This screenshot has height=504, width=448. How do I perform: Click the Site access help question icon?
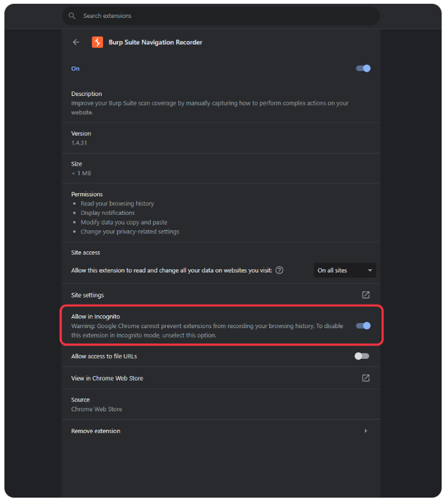pyautogui.click(x=280, y=271)
